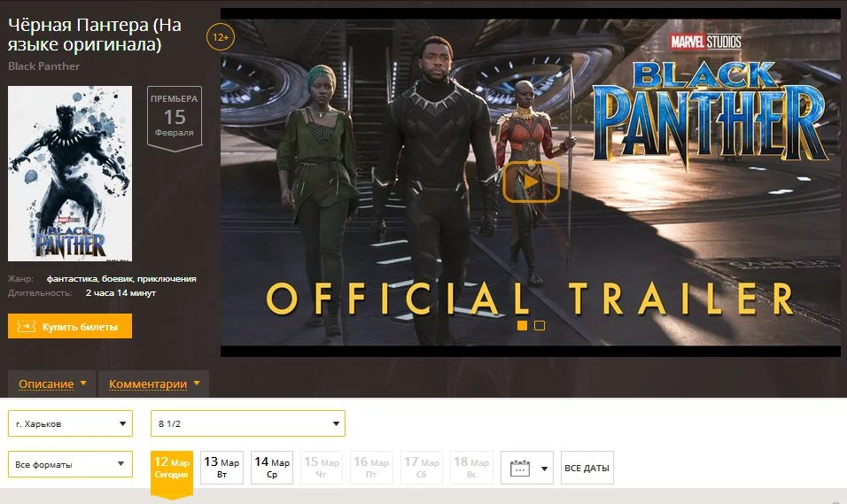The width and height of the screenshot is (847, 504).
Task: Open the cinema dropdown 8 1/2
Action: (x=248, y=423)
